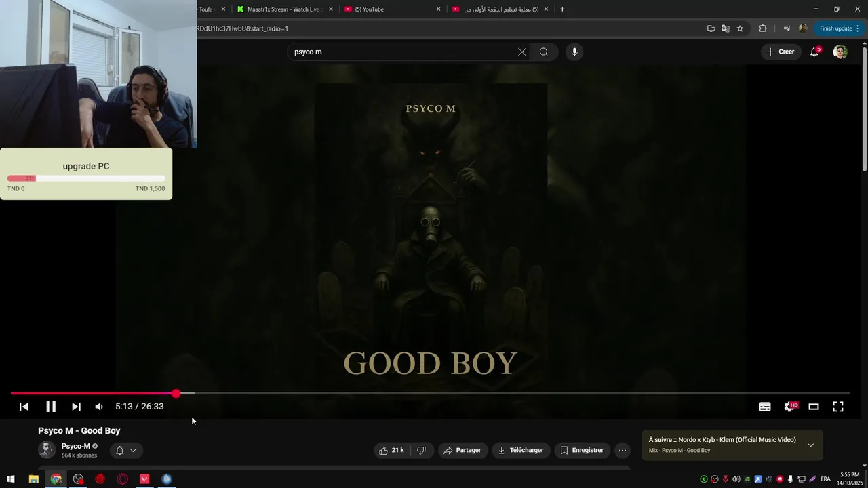Expand the 'À suivre' mix panel
This screenshot has width=868, height=488.
pyautogui.click(x=810, y=445)
